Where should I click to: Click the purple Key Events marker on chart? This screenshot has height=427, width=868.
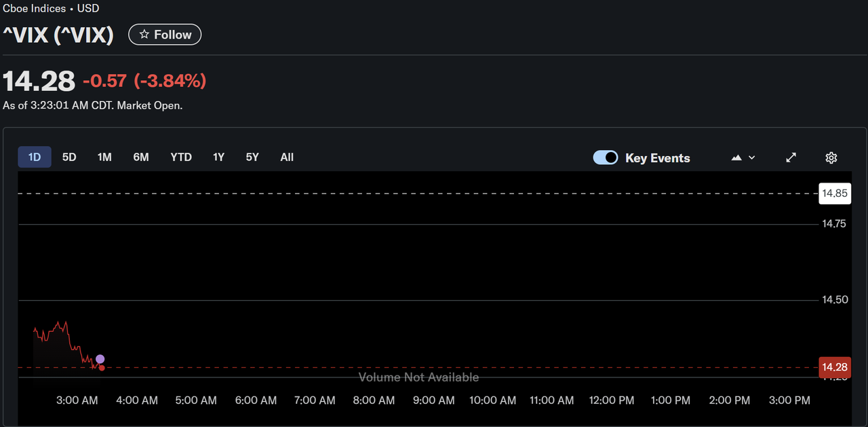(x=100, y=359)
